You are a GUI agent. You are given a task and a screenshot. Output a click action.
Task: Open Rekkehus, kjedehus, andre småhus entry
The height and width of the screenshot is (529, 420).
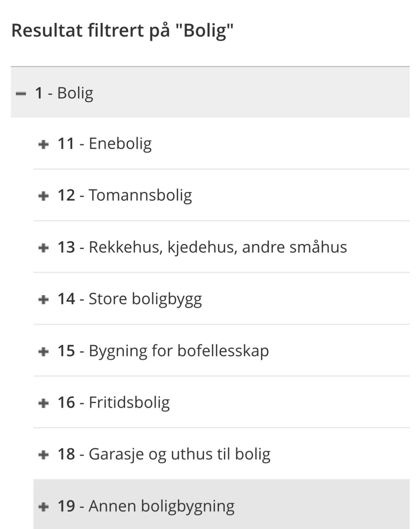[218, 247]
